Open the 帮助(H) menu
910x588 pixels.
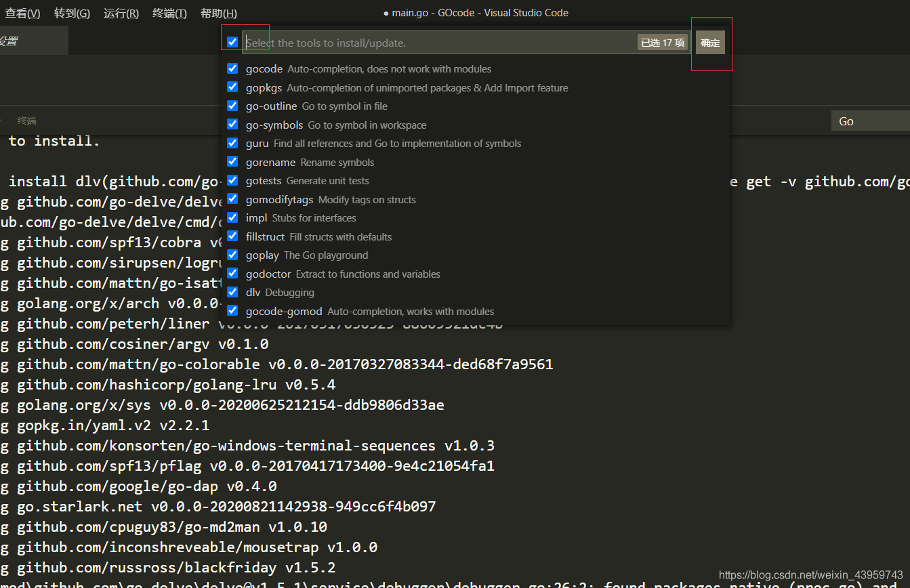[x=219, y=14]
